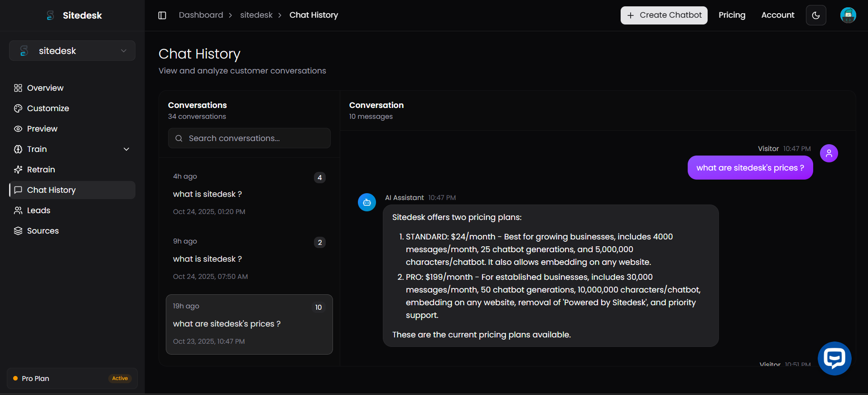868x395 pixels.
Task: Open Preview with the eye icon
Action: tap(42, 129)
